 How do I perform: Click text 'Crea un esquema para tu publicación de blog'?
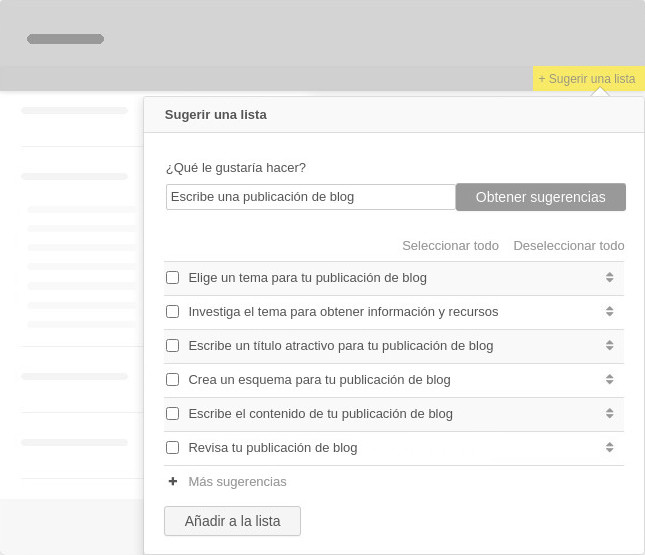(319, 379)
